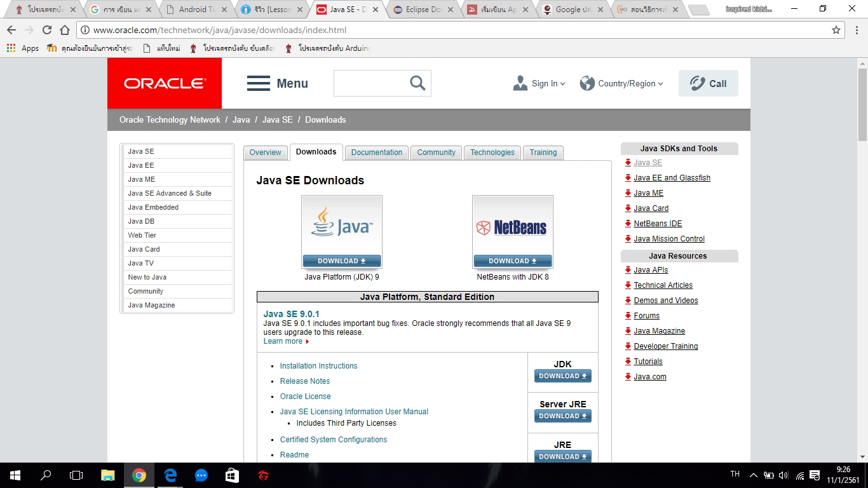The height and width of the screenshot is (488, 868).
Task: Open the Demos and Videos link
Action: click(665, 301)
